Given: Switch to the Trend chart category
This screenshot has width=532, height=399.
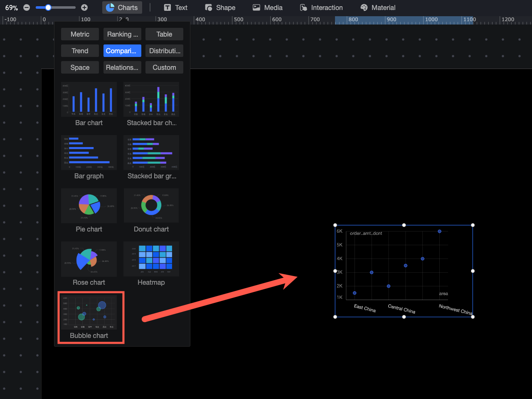Looking at the screenshot, I should point(80,51).
